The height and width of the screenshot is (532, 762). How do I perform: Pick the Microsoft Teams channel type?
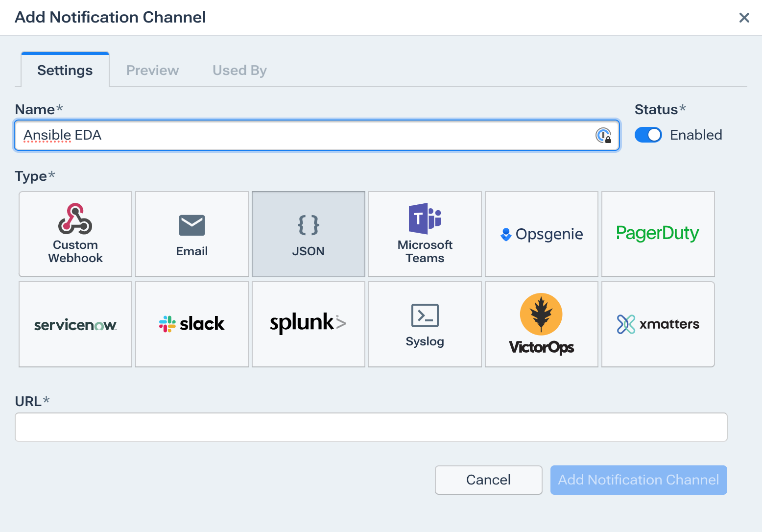coord(425,234)
